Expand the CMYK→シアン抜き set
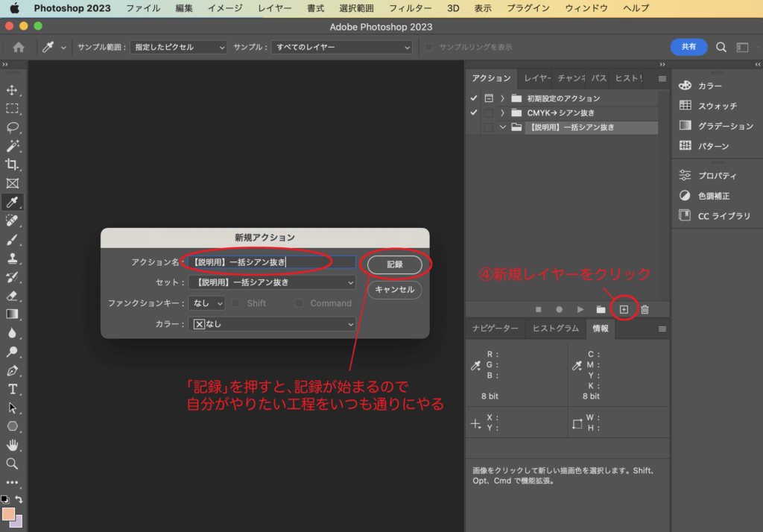The height and width of the screenshot is (532, 763). point(502,113)
